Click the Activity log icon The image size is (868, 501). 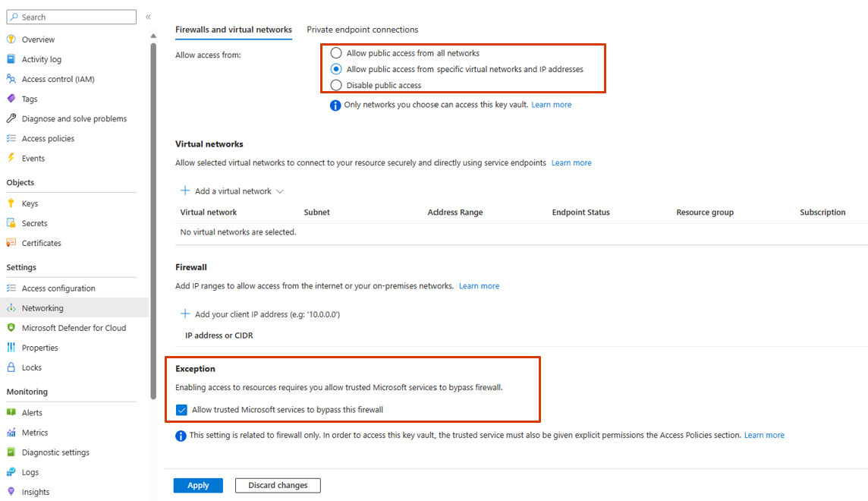point(11,59)
